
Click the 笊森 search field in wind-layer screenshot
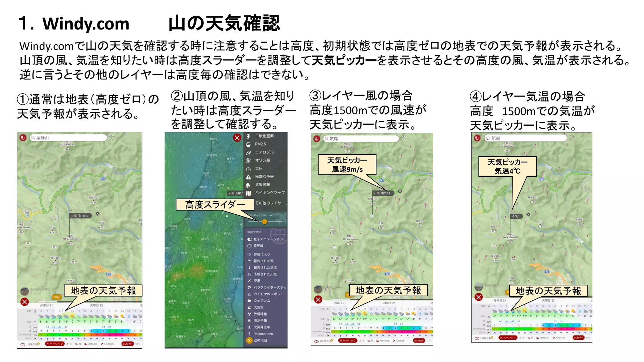[x=361, y=139]
